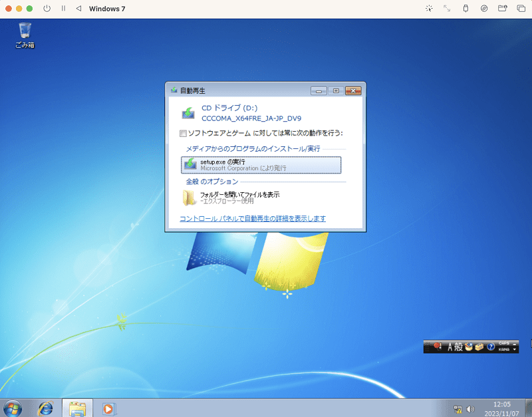Open the IME tools toolbox icon
The width and height of the screenshot is (532, 417).
(479, 347)
